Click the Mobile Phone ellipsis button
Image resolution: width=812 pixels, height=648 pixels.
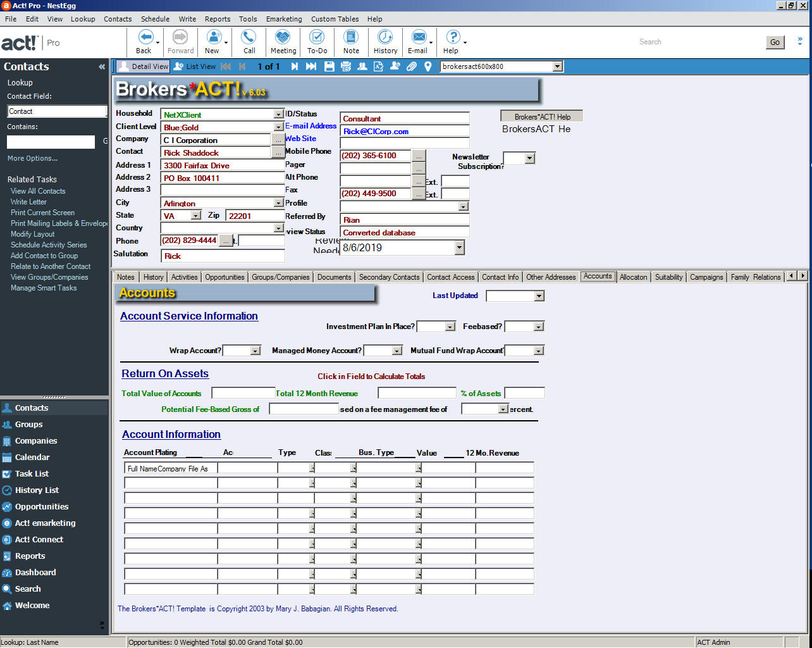(419, 156)
